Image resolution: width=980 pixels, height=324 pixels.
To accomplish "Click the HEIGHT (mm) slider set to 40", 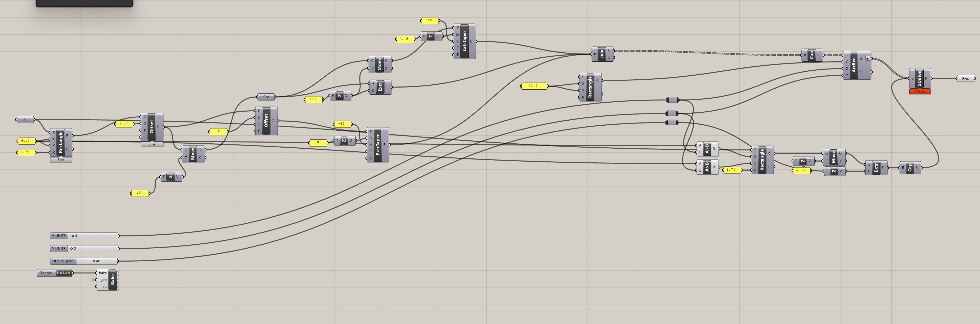I will click(x=84, y=261).
